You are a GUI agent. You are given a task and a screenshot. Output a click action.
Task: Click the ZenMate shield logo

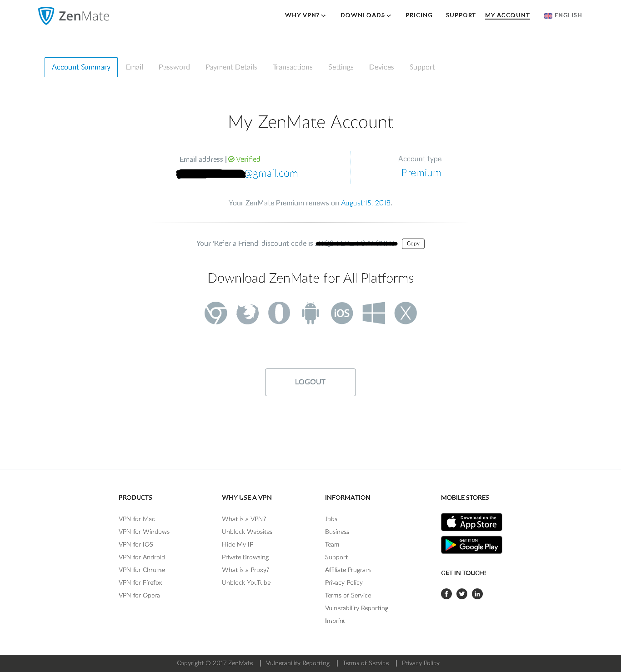[46, 16]
